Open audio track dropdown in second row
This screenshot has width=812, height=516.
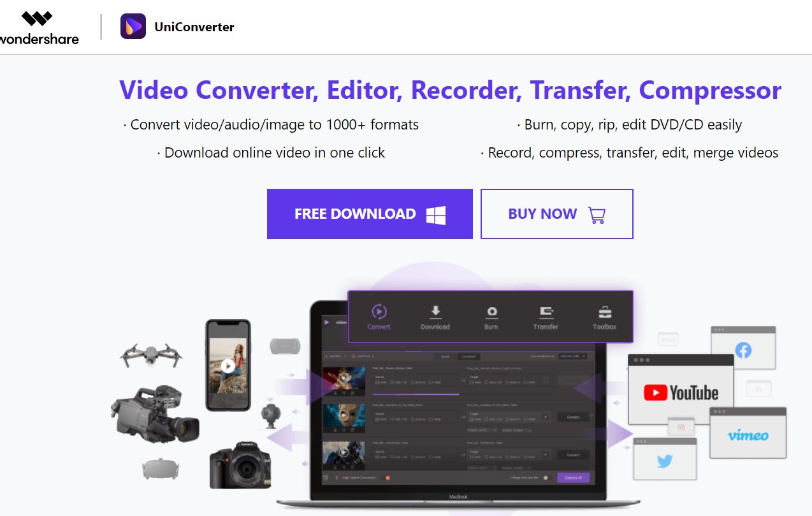pos(482,430)
